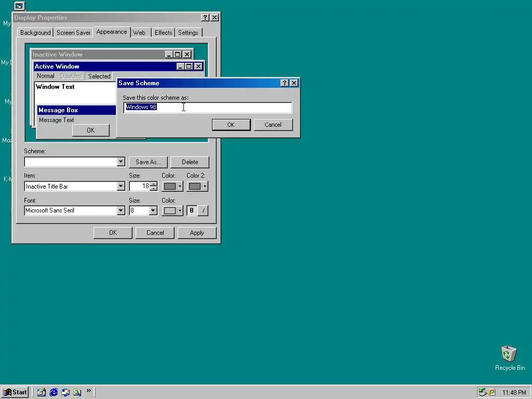Click the preview Message Box OK button
The width and height of the screenshot is (532, 399).
click(x=90, y=130)
